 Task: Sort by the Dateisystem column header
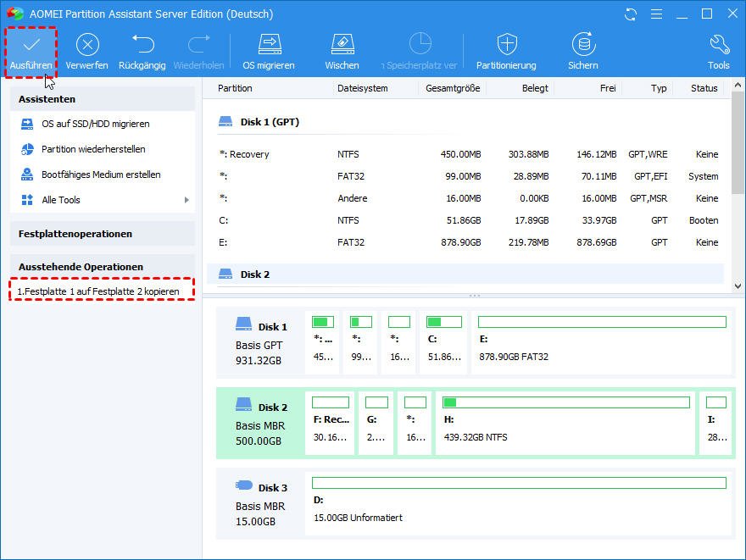tap(362, 88)
